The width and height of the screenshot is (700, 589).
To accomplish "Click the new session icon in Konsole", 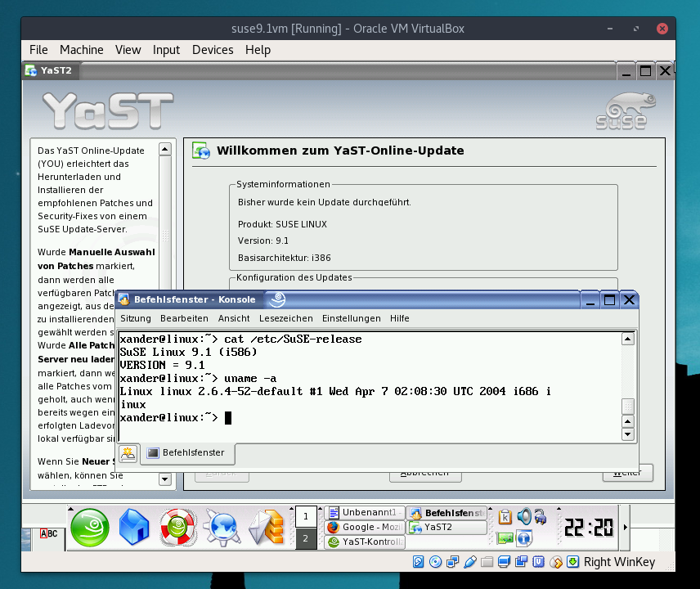I will coord(128,454).
